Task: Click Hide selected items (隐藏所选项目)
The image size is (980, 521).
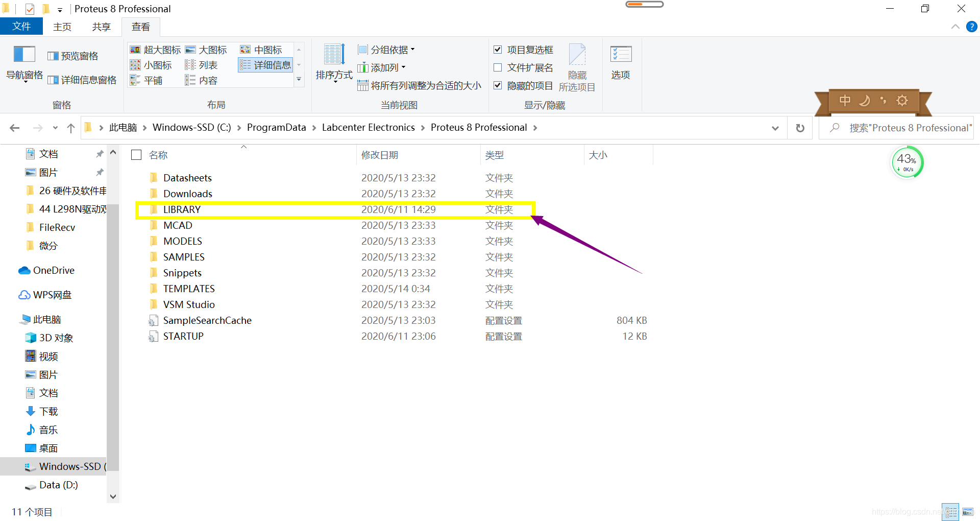Action: 577,68
